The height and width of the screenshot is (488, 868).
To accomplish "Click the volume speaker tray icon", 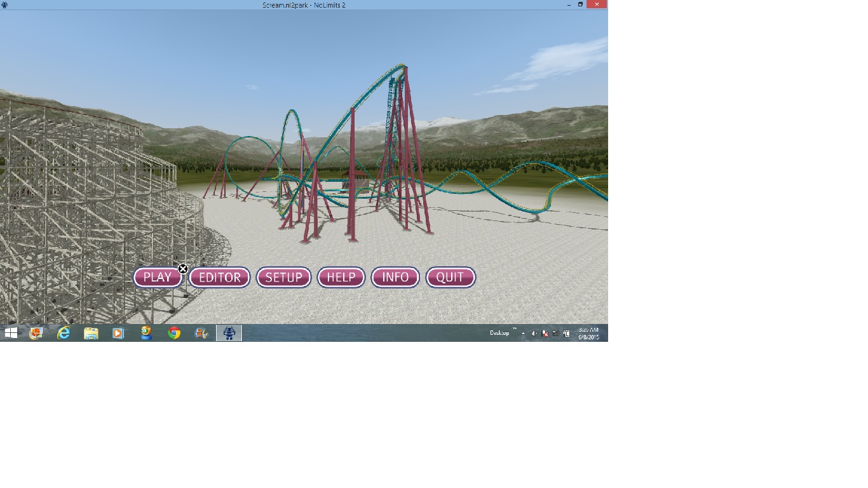I will [x=534, y=334].
